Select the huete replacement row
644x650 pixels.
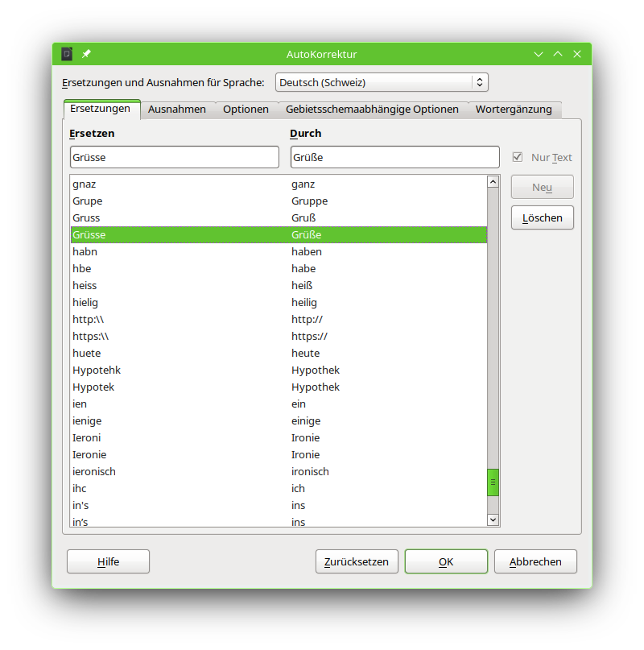(87, 353)
